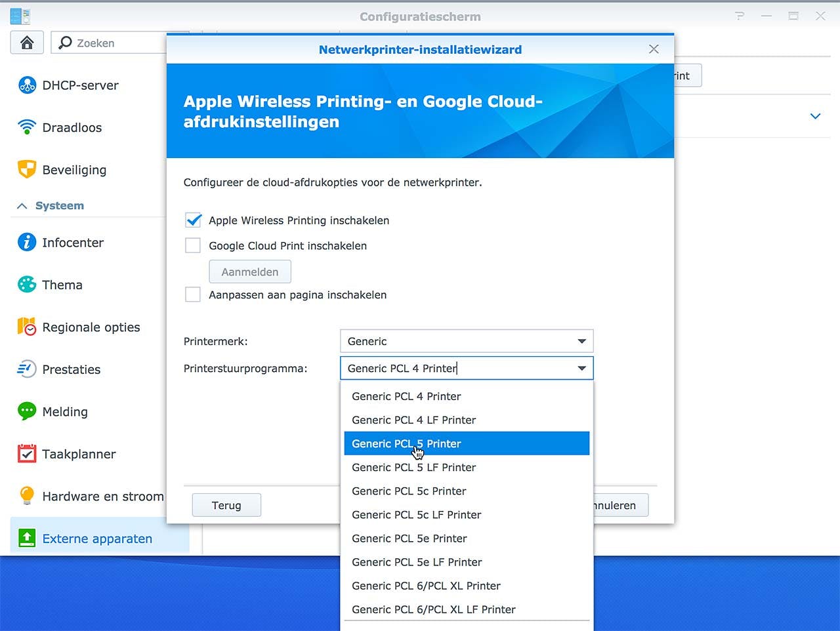Screen dimensions: 840x631
Task: Click the Terug button
Action: point(226,505)
